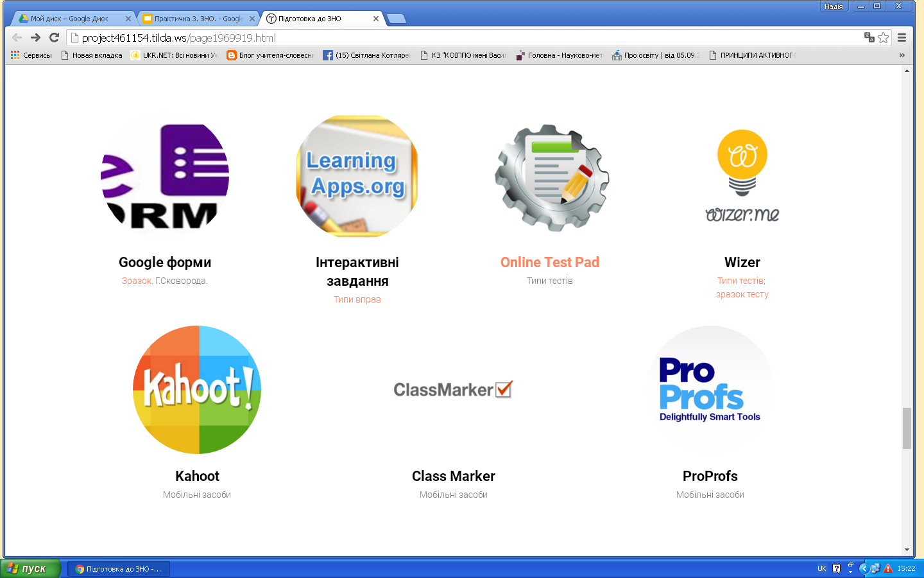Open the 'Новая вкладка' bookmark
Viewport: 924px width, 578px height.
point(91,55)
